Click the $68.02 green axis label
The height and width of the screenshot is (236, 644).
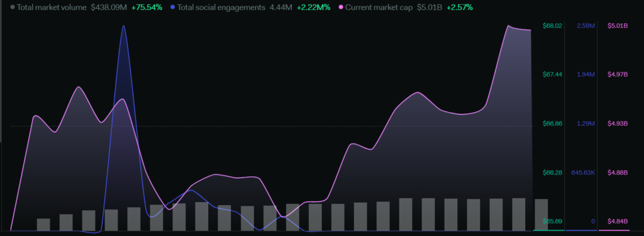pyautogui.click(x=552, y=26)
